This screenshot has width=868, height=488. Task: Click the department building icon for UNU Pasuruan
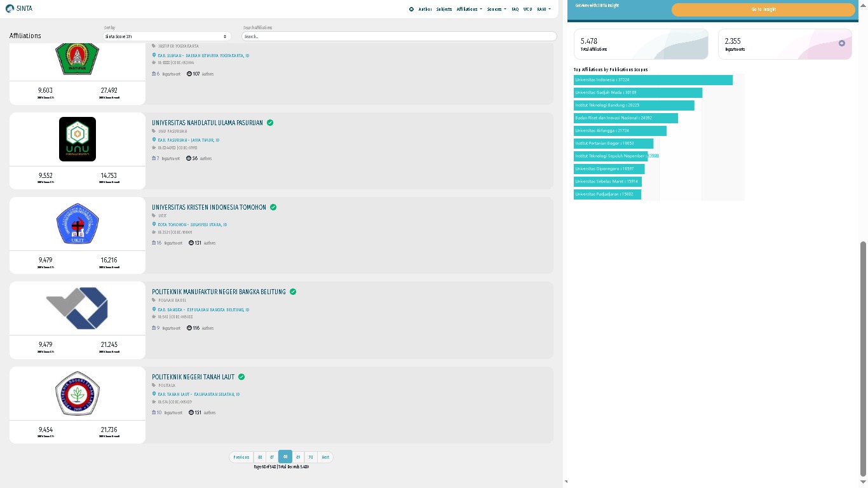pyautogui.click(x=154, y=158)
